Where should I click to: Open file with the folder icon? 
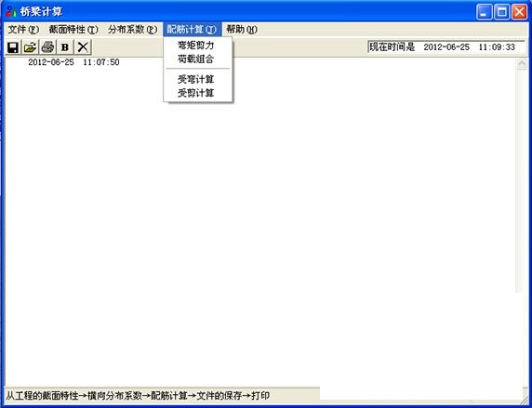(x=30, y=47)
